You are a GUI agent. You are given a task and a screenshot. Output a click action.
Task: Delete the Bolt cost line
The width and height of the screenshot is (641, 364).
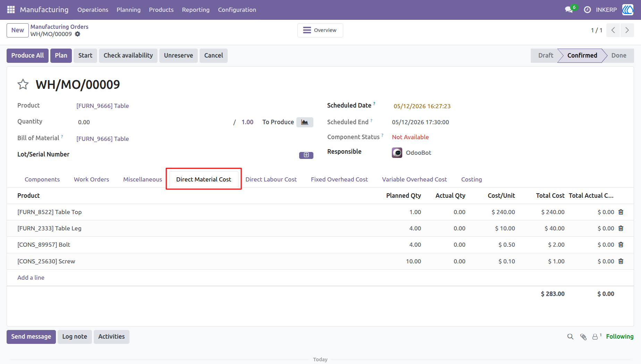(621, 245)
